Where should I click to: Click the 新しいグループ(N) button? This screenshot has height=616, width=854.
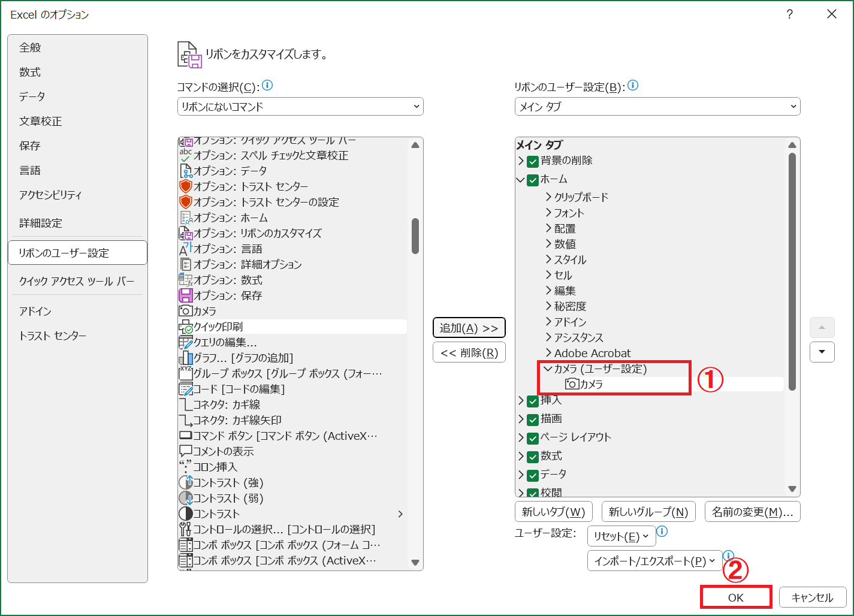(648, 512)
